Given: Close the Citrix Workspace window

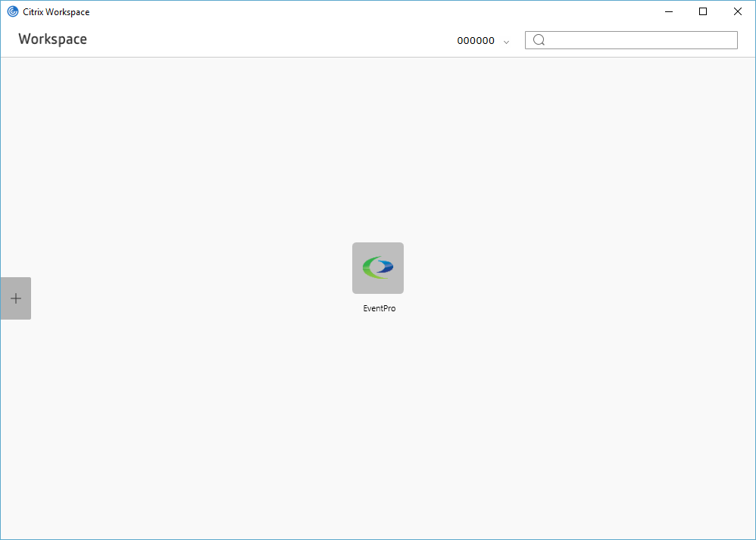Looking at the screenshot, I should click(x=738, y=11).
